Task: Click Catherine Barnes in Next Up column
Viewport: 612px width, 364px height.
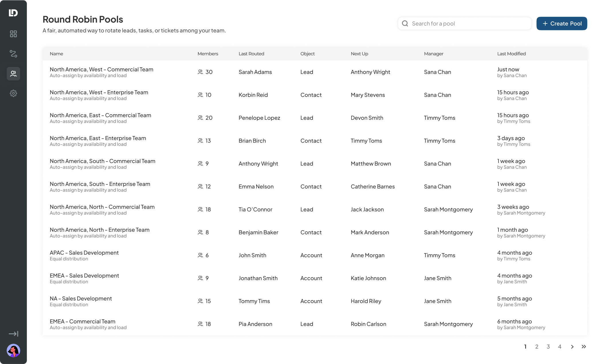Action: pos(373,187)
